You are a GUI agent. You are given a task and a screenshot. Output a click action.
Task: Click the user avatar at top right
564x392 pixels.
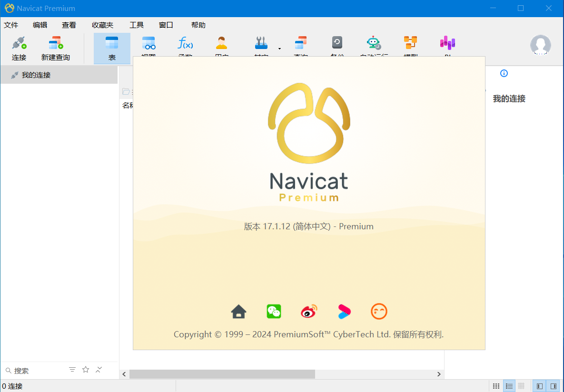pyautogui.click(x=540, y=45)
